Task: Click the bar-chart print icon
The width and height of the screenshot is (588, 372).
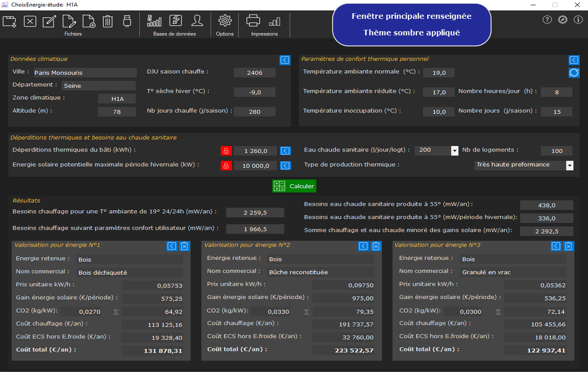Action: 275,22
